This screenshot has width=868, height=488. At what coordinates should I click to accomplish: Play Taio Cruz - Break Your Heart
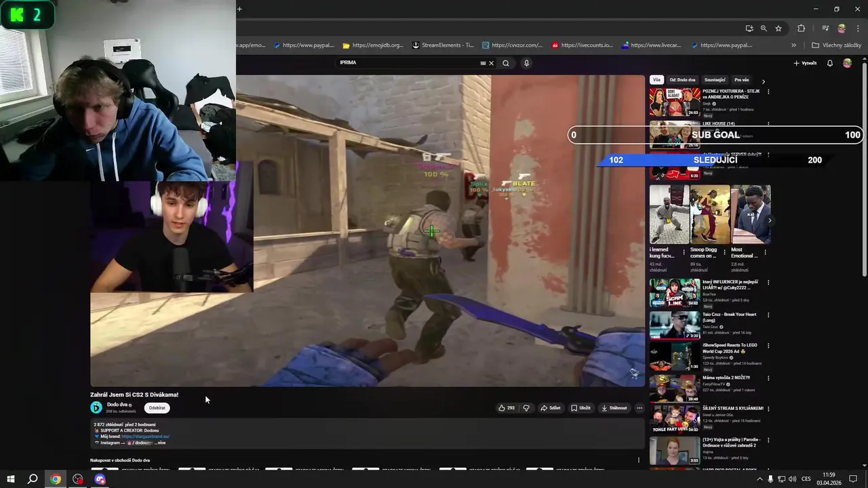675,325
